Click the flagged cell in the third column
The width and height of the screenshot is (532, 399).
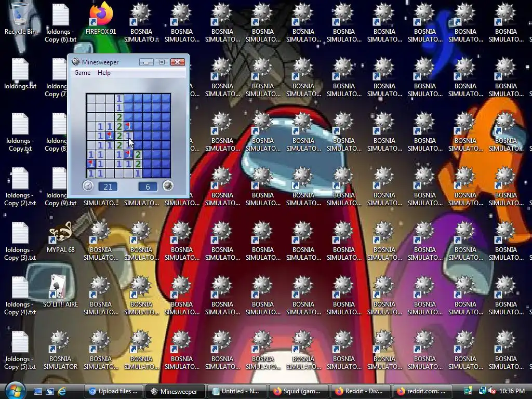click(x=110, y=136)
